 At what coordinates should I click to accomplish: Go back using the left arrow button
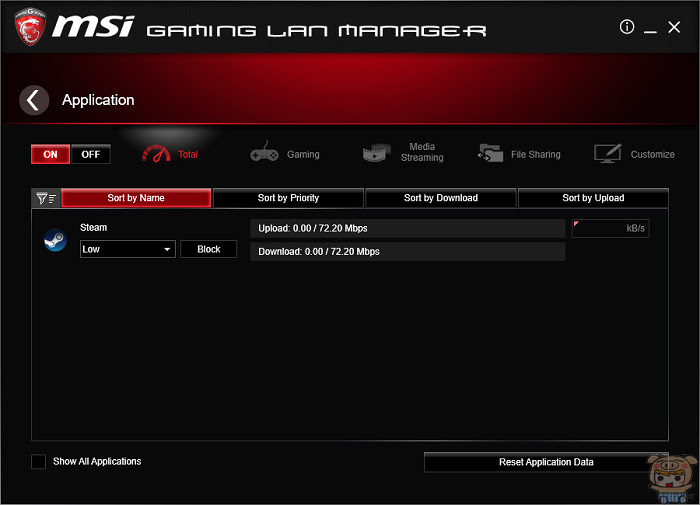pyautogui.click(x=34, y=100)
